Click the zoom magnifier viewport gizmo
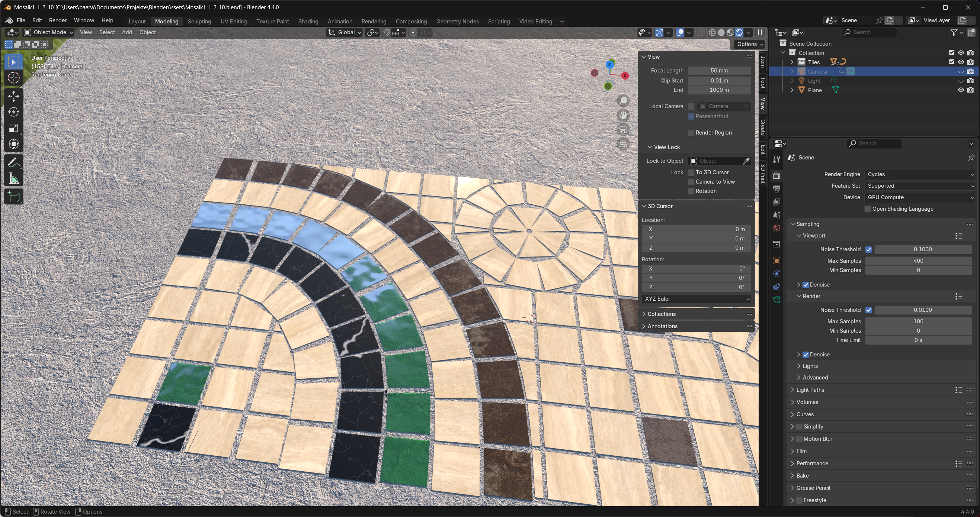This screenshot has width=980, height=517. [x=623, y=101]
